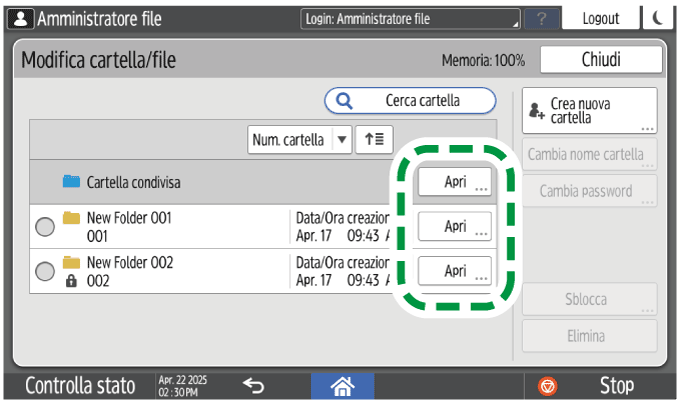
Task: Click Crea nuova cartella
Action: (589, 111)
